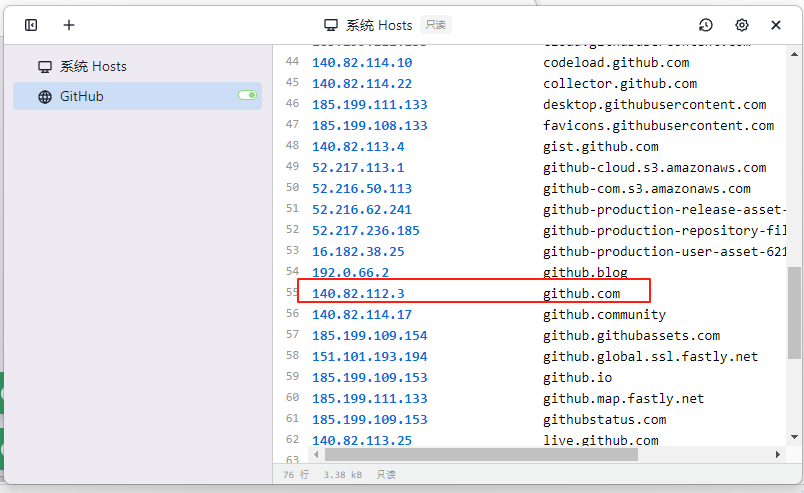Click github.io hostname
This screenshot has height=493, width=804.
[x=577, y=378]
